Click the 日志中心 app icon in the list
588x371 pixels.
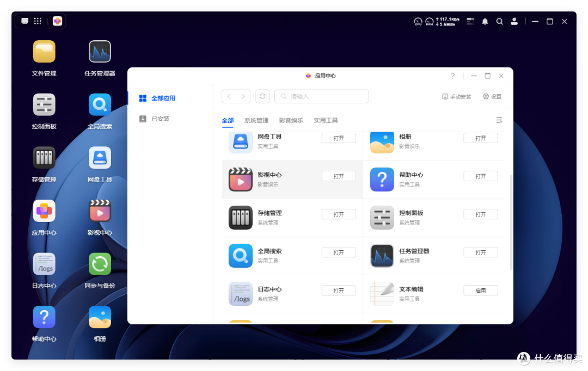[241, 294]
